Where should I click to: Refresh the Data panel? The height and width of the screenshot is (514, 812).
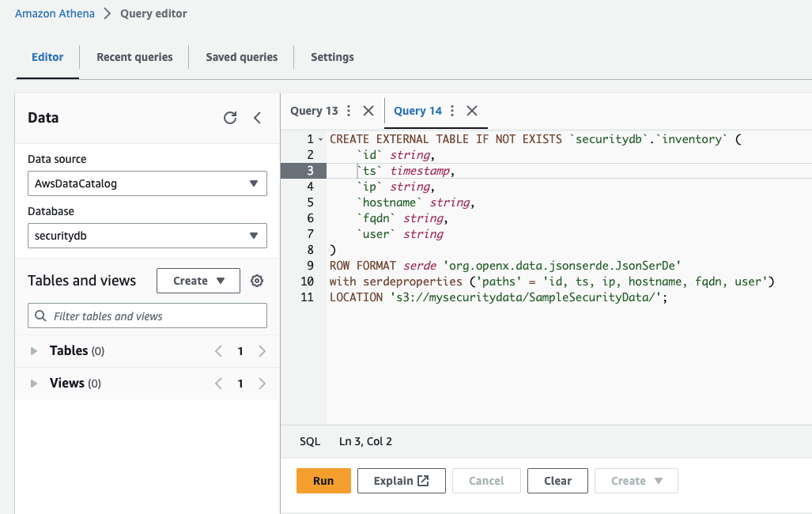[x=230, y=118]
